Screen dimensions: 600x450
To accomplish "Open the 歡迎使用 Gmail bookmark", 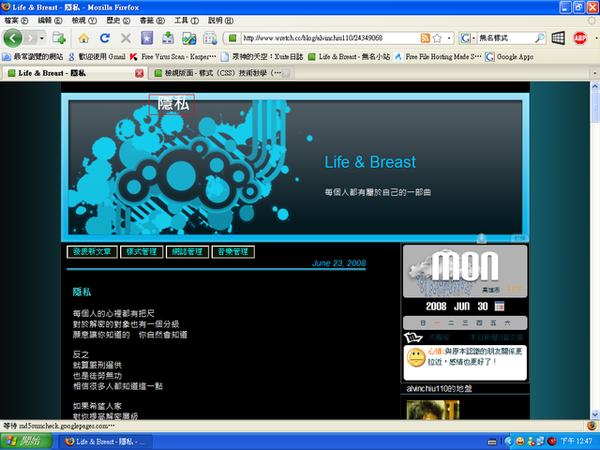I will point(97,57).
